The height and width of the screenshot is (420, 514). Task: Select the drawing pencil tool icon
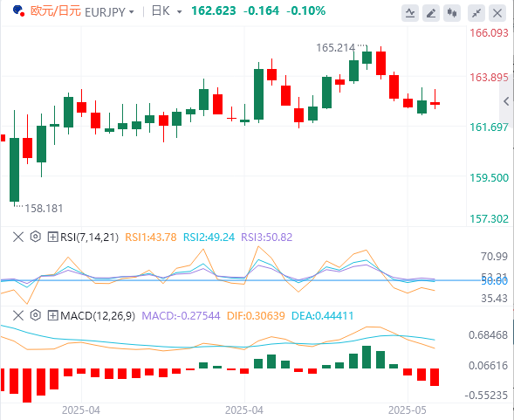pos(431,13)
